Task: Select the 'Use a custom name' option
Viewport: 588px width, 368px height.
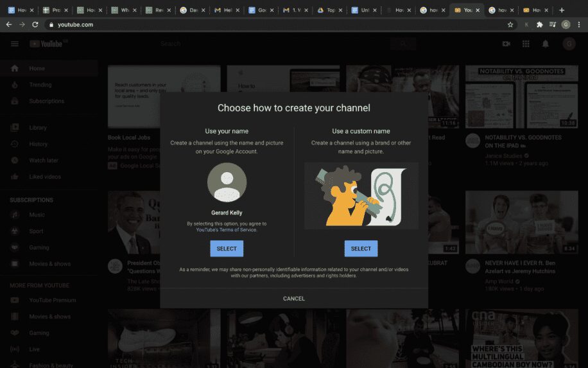Action: [x=361, y=249]
